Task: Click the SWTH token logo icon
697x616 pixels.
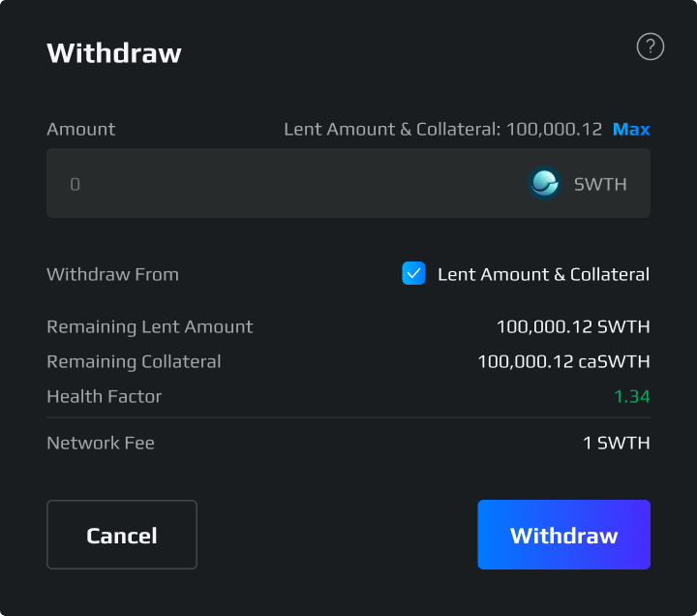Action: [x=544, y=183]
